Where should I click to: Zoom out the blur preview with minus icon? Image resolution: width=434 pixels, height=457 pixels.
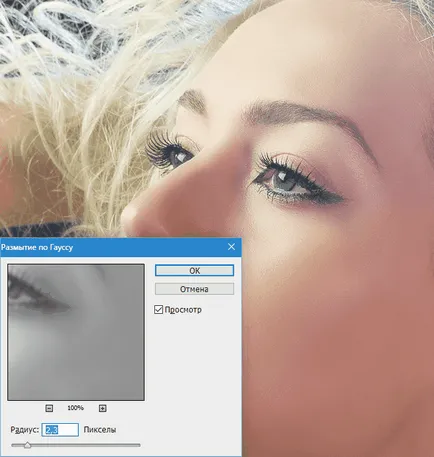(49, 408)
